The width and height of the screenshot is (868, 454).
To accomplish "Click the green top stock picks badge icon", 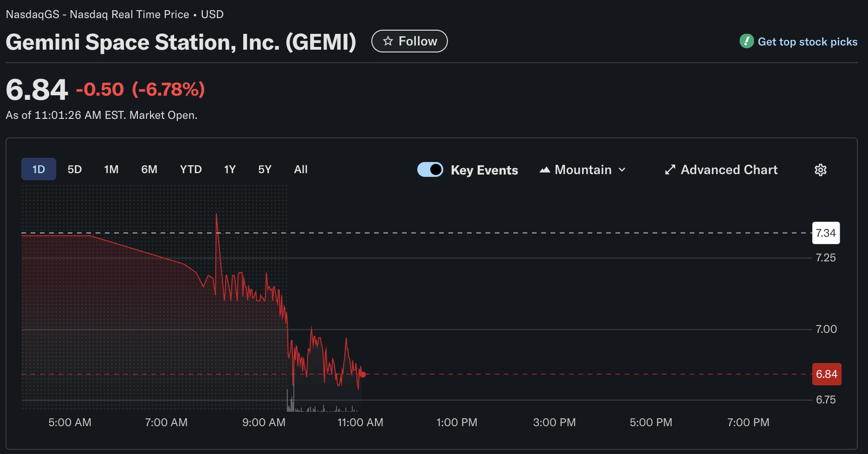I will (x=746, y=41).
